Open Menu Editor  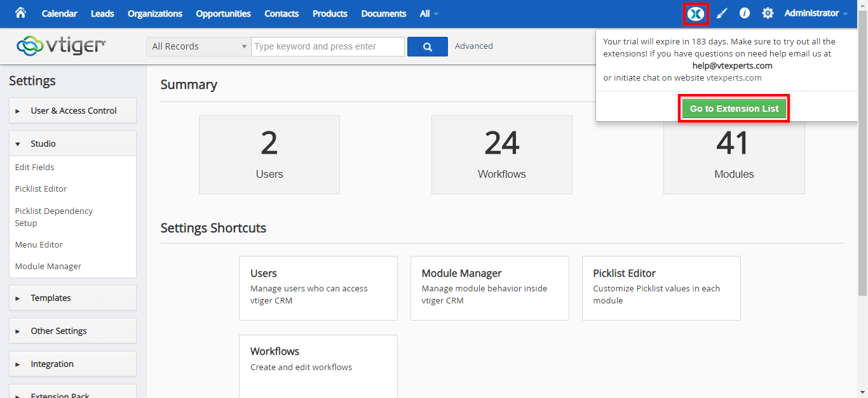click(x=39, y=244)
